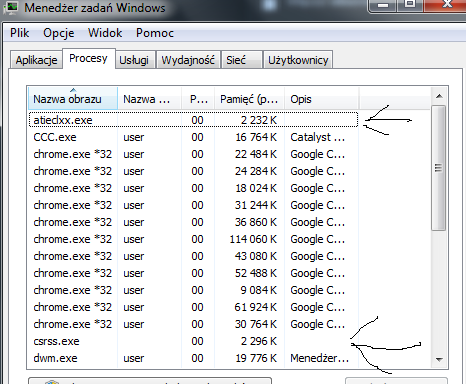Sort by the Nazwa obrazu column header

73,99
